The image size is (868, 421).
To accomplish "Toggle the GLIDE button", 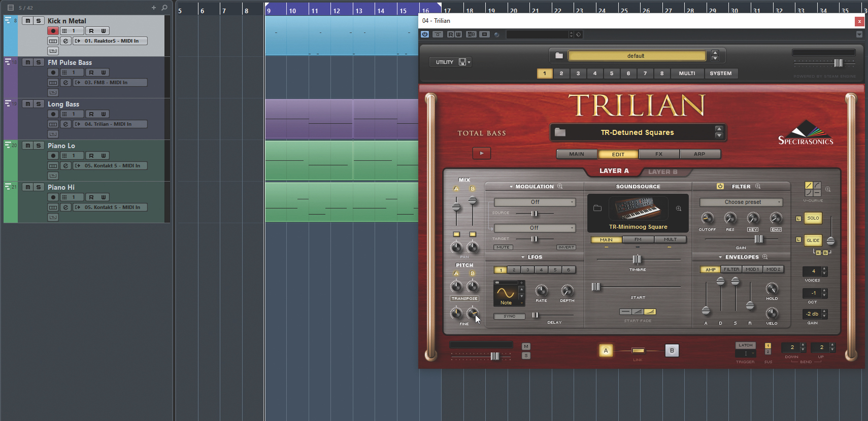I will coord(813,240).
